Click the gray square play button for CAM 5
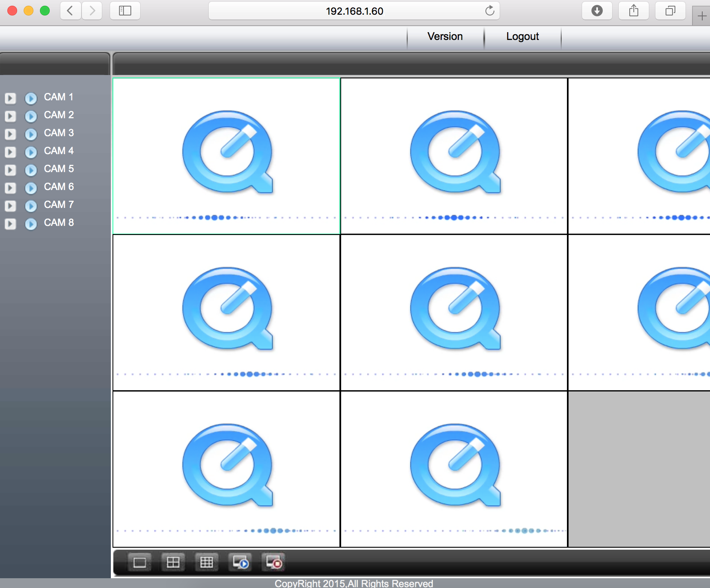This screenshot has width=710, height=588. [10, 170]
